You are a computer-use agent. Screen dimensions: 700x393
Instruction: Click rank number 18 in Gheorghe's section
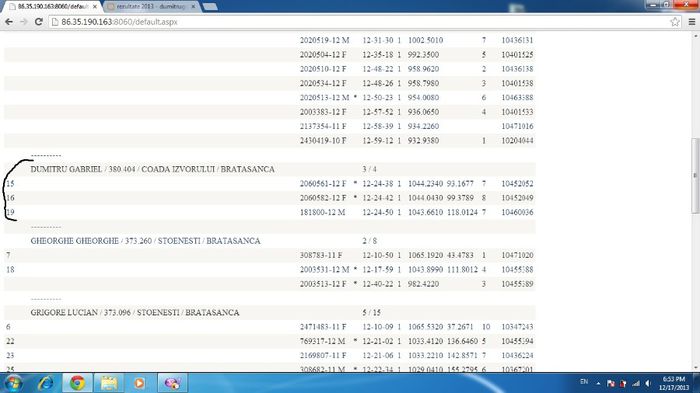coord(10,269)
